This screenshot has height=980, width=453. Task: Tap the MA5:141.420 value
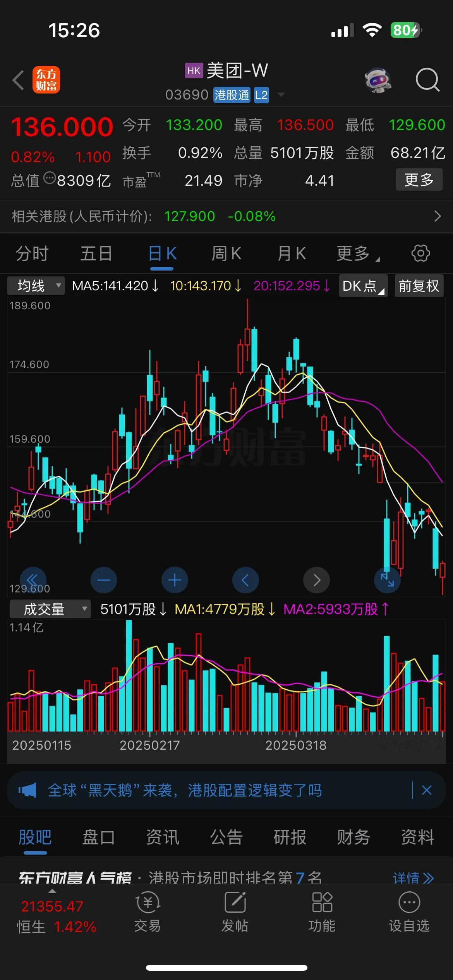tap(115, 286)
